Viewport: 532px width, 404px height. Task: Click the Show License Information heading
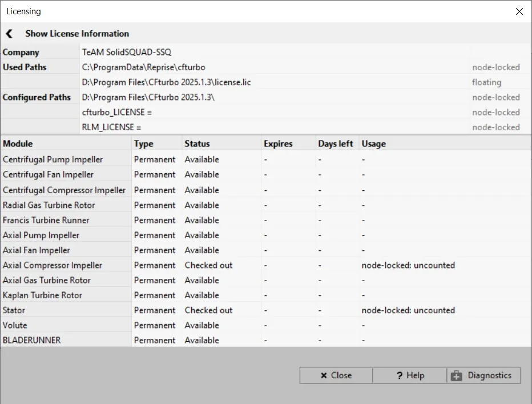point(77,34)
